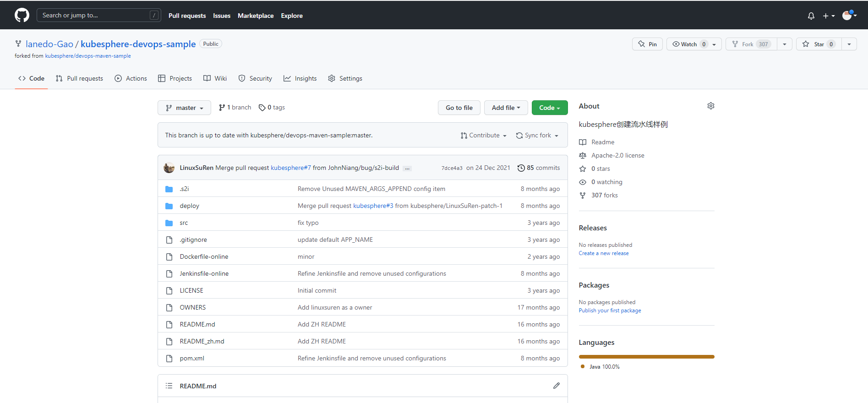Open the LICENSE file
The height and width of the screenshot is (403, 868).
[x=191, y=290]
